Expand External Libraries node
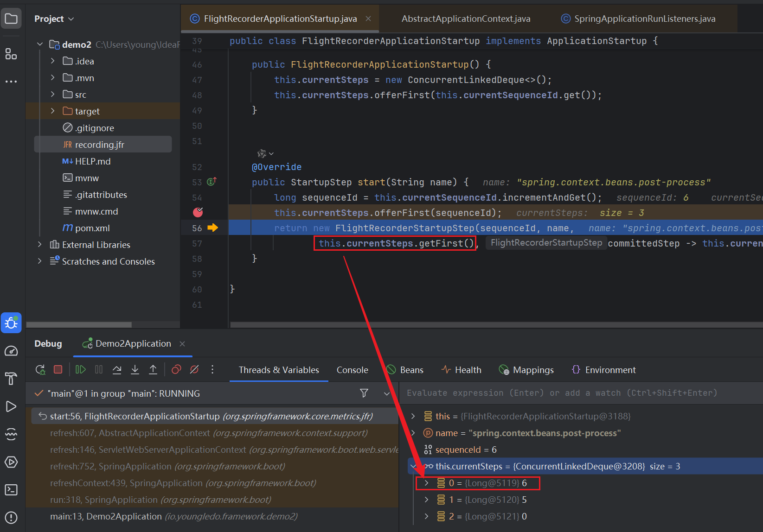 point(40,244)
